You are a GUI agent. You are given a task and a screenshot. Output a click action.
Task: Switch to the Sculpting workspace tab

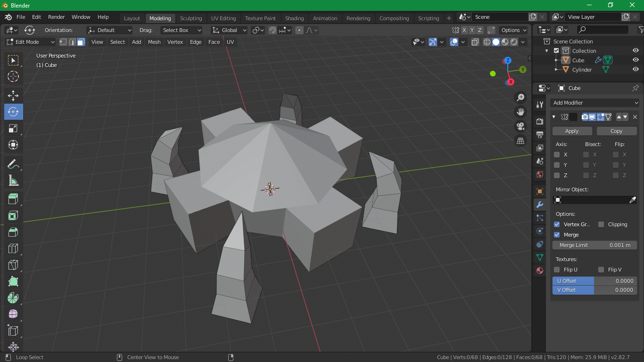pos(190,18)
